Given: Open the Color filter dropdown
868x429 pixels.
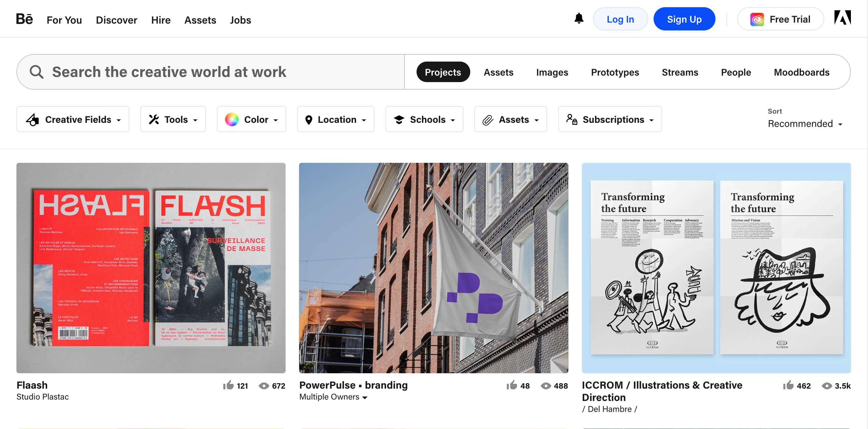Looking at the screenshot, I should [x=251, y=119].
